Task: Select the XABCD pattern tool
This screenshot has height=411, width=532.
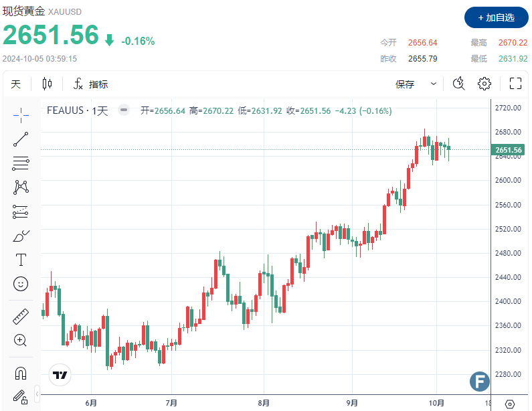Action: [x=21, y=187]
